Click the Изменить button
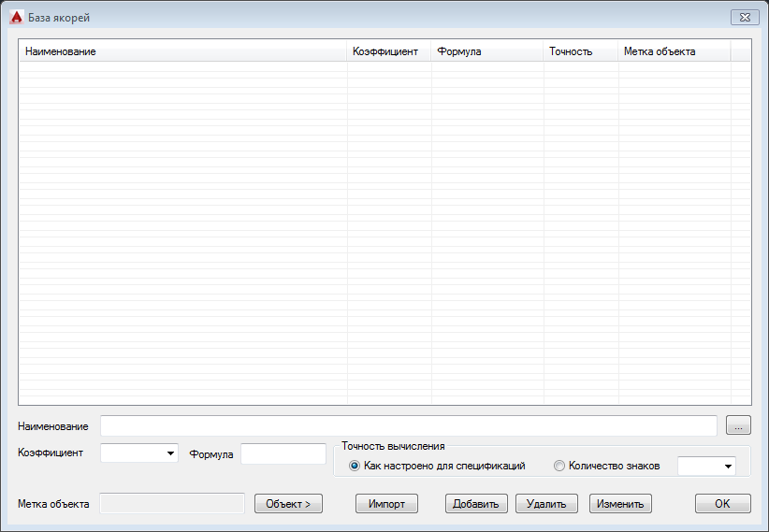Screen dimensions: 769x532 point(620,504)
